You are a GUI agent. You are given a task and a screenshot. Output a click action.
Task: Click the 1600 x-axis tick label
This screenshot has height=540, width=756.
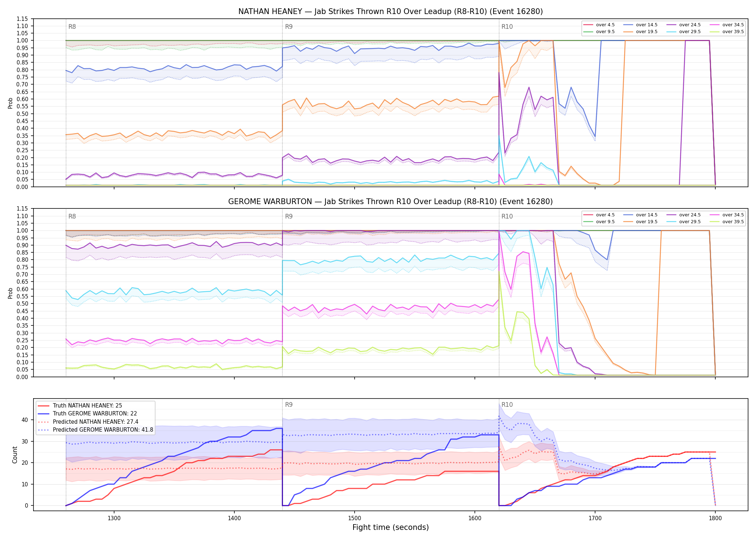pyautogui.click(x=475, y=518)
